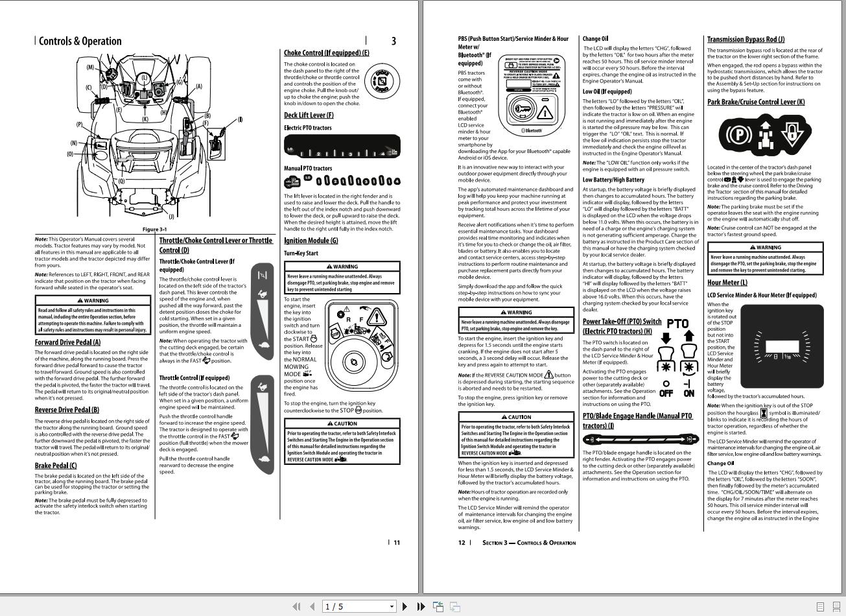Click the Choke Control (If equipped) (E) heading
This screenshot has height=616, width=846.
(x=327, y=53)
